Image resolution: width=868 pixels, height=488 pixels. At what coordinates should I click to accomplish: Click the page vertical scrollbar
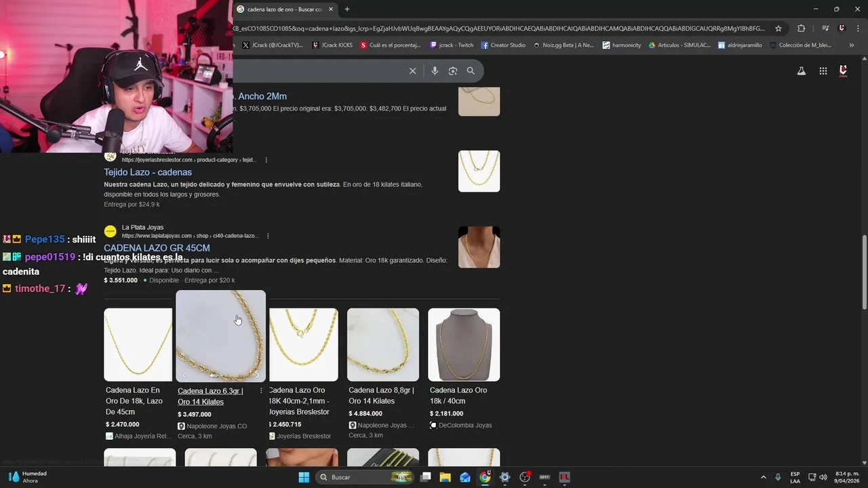click(x=864, y=271)
